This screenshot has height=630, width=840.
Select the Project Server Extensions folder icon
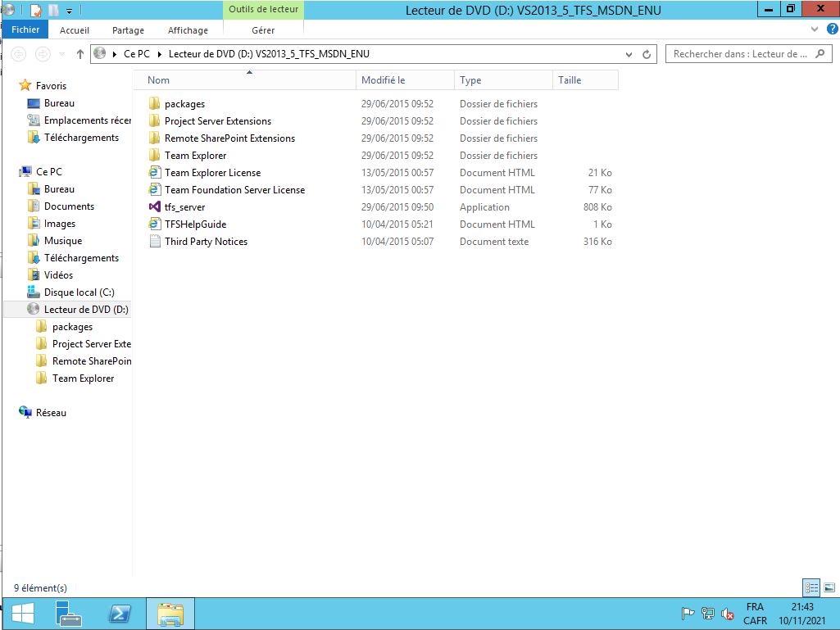tap(154, 120)
